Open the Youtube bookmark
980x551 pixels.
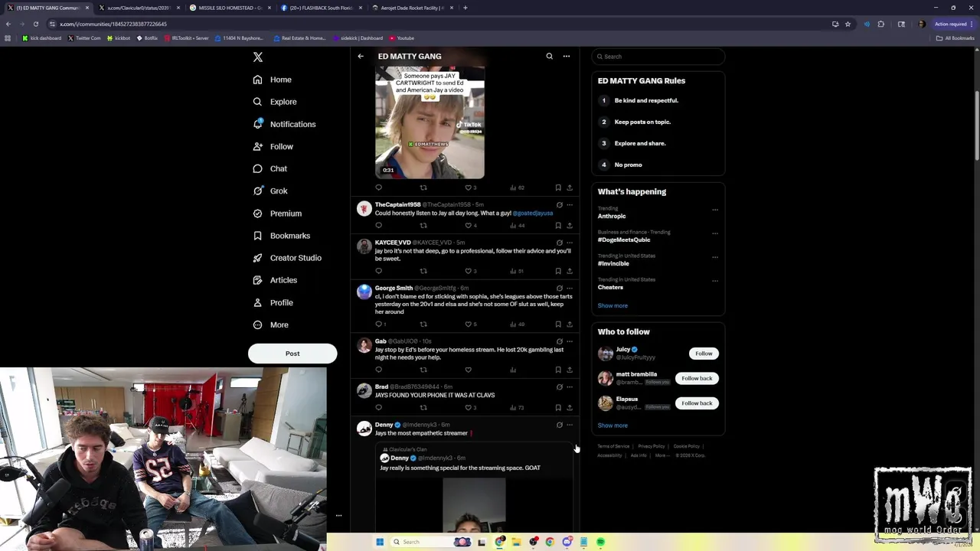point(402,37)
